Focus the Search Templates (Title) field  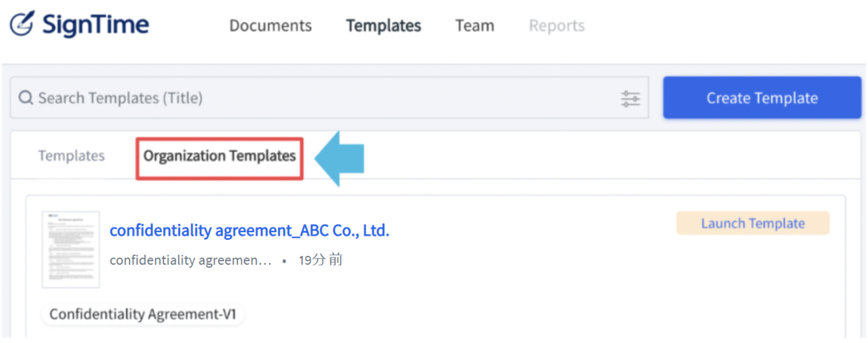(329, 98)
